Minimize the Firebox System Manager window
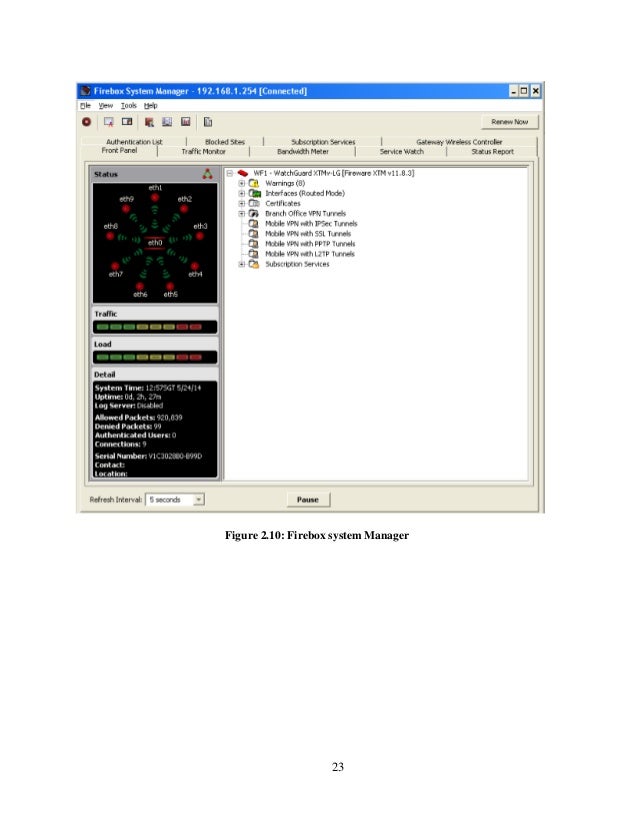Image resolution: width=638 pixels, height=826 pixels. pyautogui.click(x=514, y=91)
